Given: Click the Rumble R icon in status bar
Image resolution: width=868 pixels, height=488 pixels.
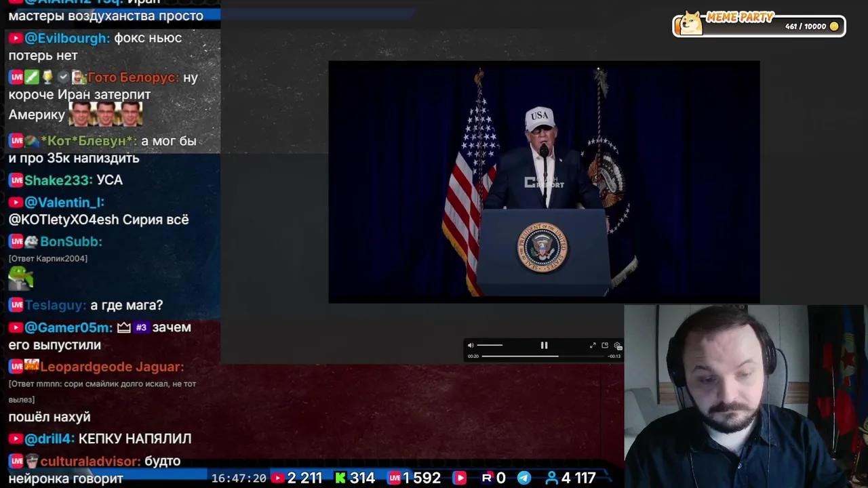Looking at the screenshot, I should (x=486, y=478).
